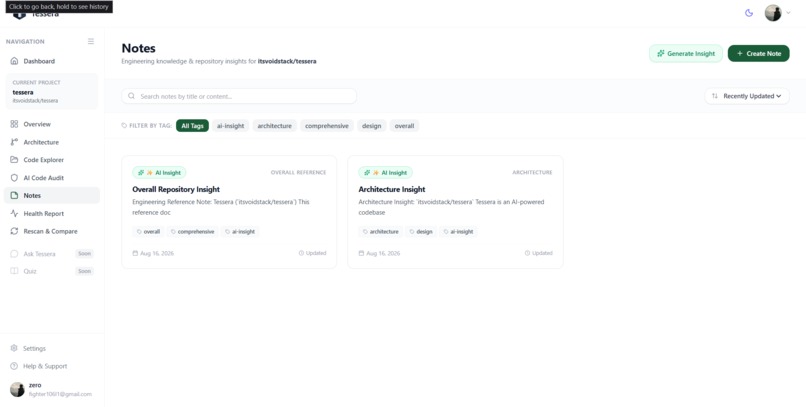Click the Updated clock icon on Overall Repository card
The width and height of the screenshot is (806, 407).
[x=301, y=253]
